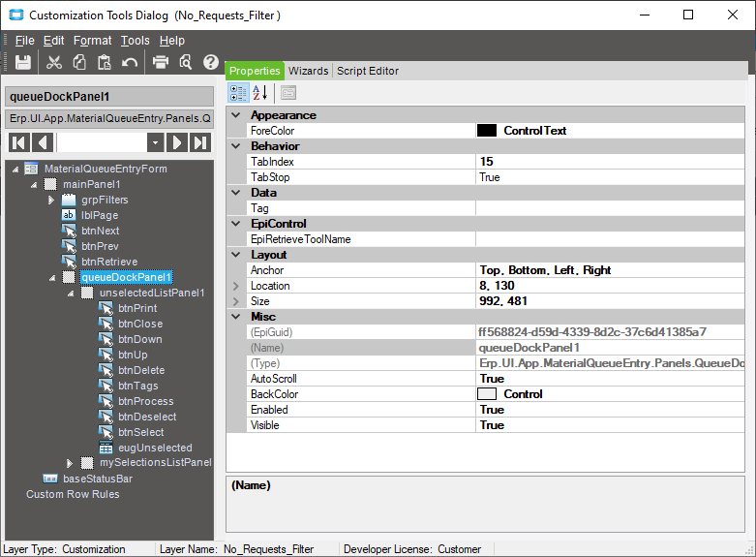756x557 pixels.
Task: Expand the grpFilters tree node
Action: (x=51, y=200)
